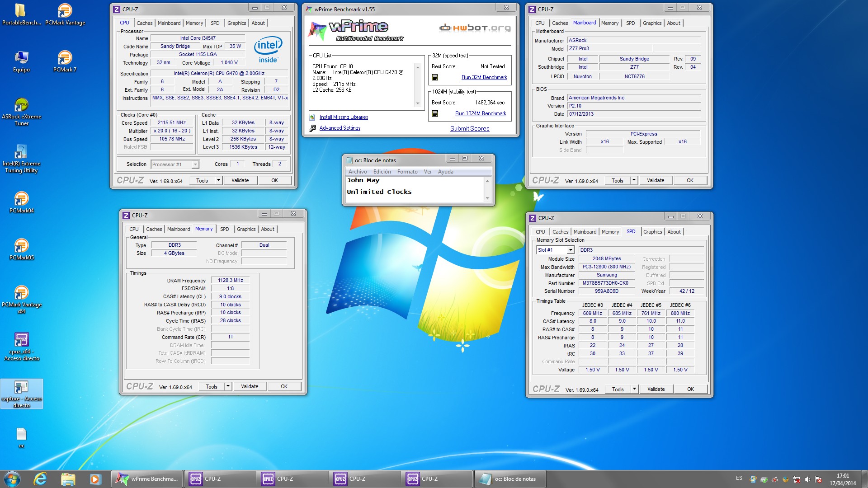The image size is (868, 488).
Task: Open Tools dropdown arrow in Memory tab window
Action: tap(228, 386)
